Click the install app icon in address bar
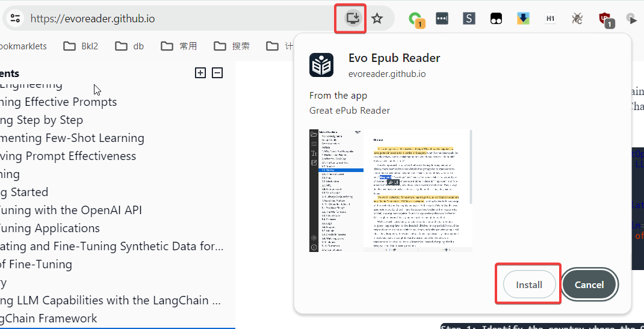The image size is (644, 329). point(353,18)
